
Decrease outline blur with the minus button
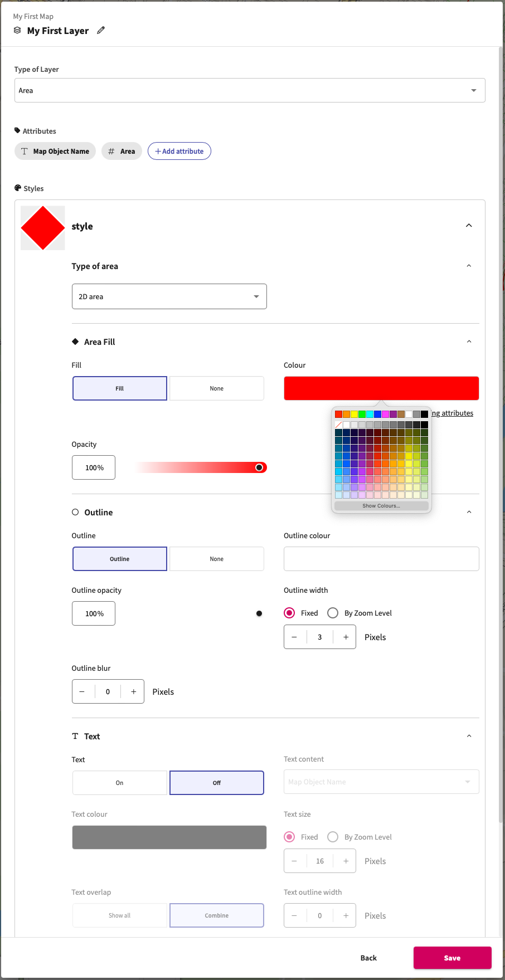click(82, 691)
